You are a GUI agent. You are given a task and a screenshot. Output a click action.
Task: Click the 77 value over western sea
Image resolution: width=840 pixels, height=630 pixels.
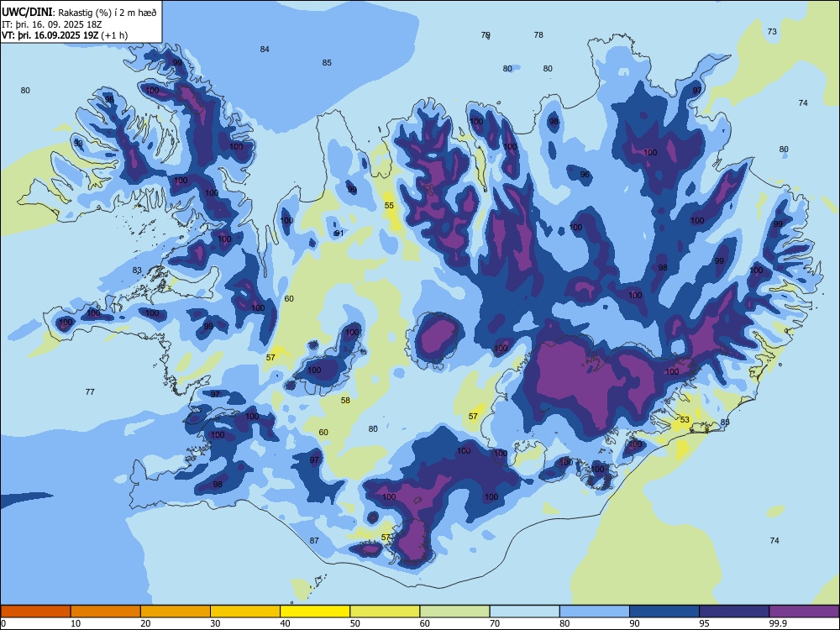tap(90, 392)
